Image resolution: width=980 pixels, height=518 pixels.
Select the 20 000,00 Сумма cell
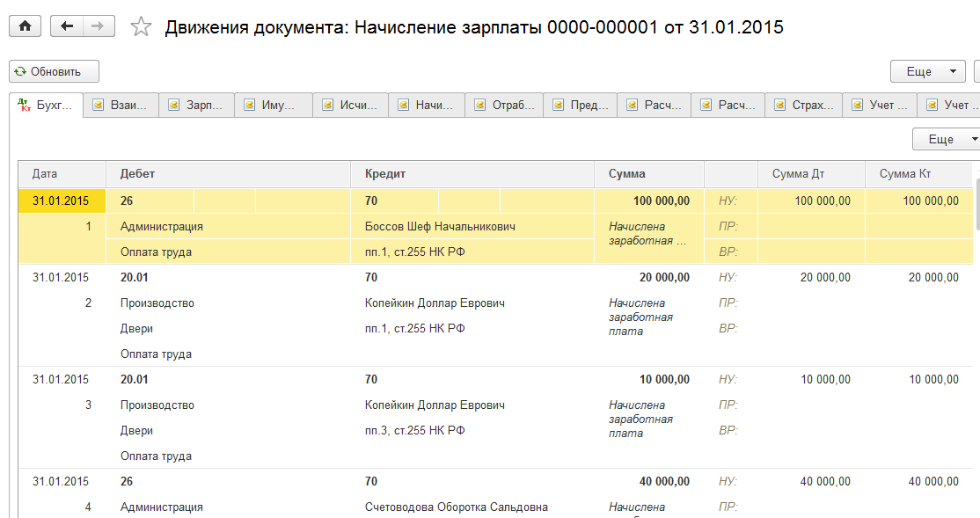tap(649, 277)
